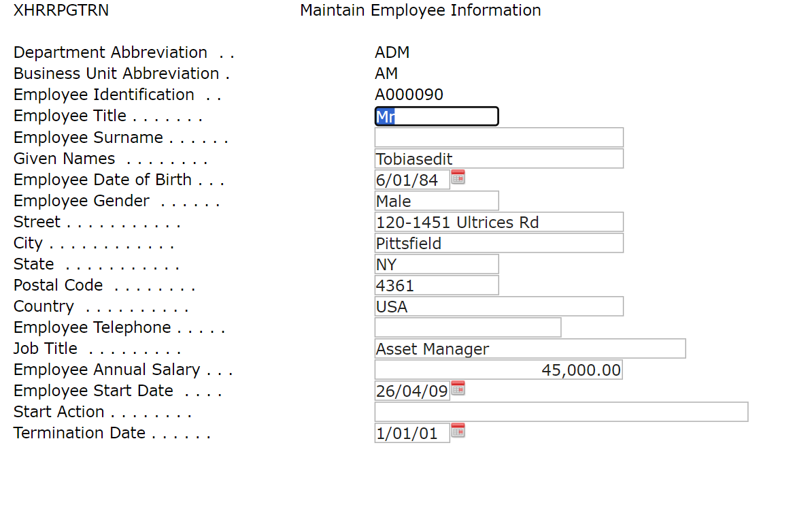The height and width of the screenshot is (520, 812).
Task: Click the Given Names field with Tobiasedit
Action: (498, 159)
